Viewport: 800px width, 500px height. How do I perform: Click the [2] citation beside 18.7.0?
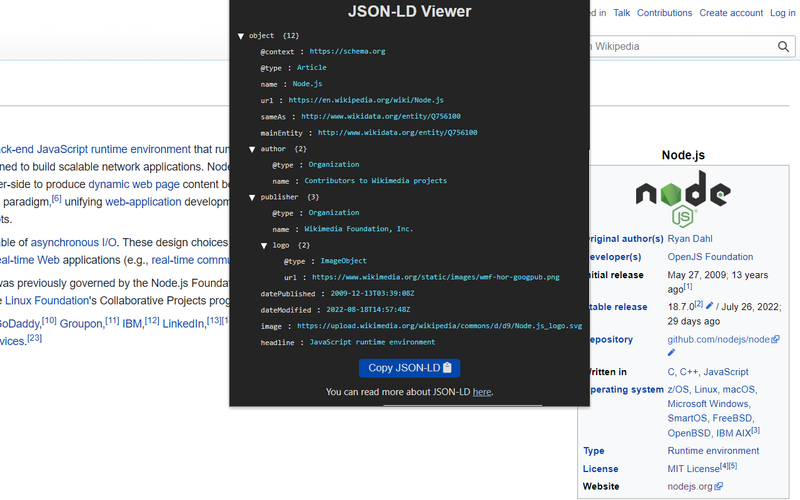click(x=698, y=304)
